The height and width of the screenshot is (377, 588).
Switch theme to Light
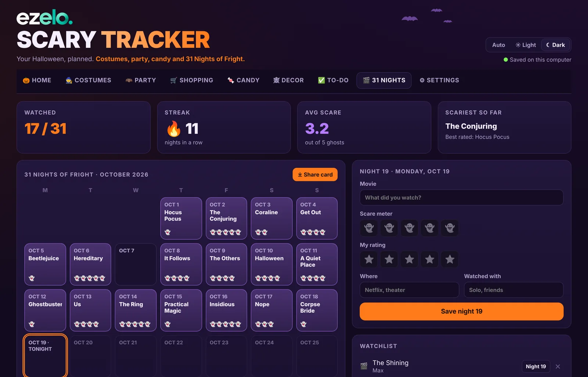[526, 45]
